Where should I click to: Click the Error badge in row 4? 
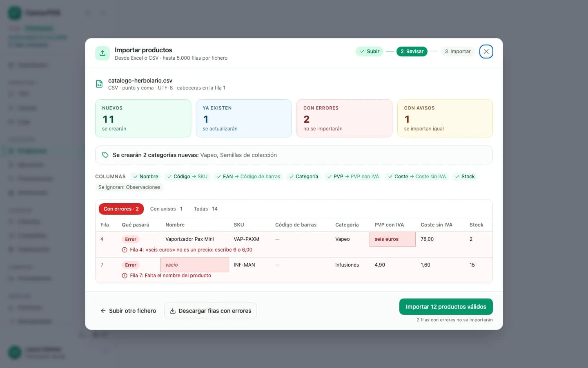tap(131, 239)
